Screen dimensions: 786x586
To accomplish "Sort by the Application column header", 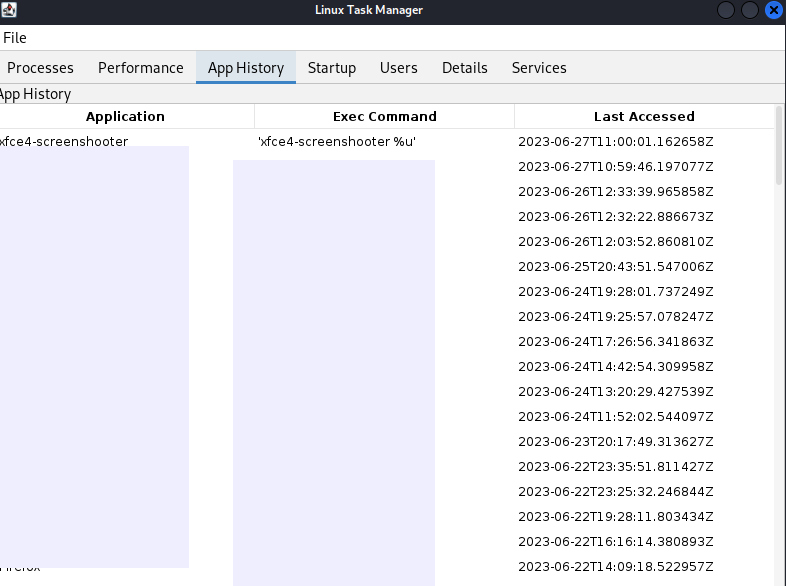I will [x=125, y=116].
